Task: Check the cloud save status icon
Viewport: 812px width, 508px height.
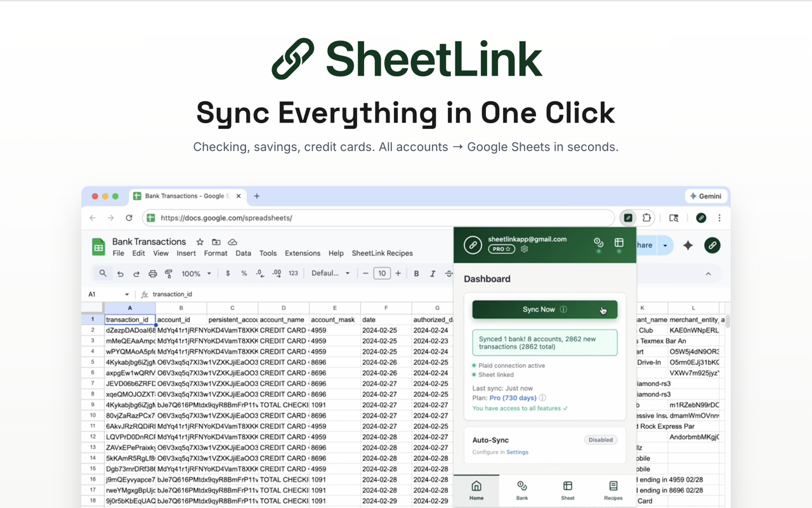Action: [233, 242]
